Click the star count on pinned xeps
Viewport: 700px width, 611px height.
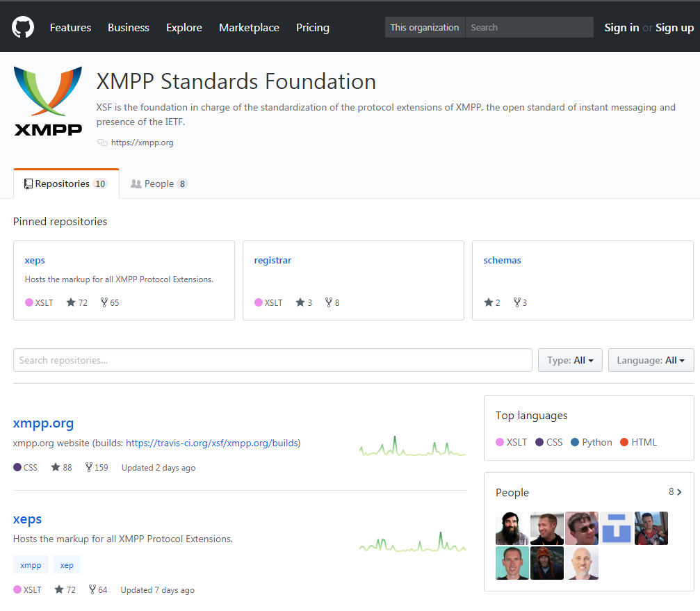[x=76, y=302]
